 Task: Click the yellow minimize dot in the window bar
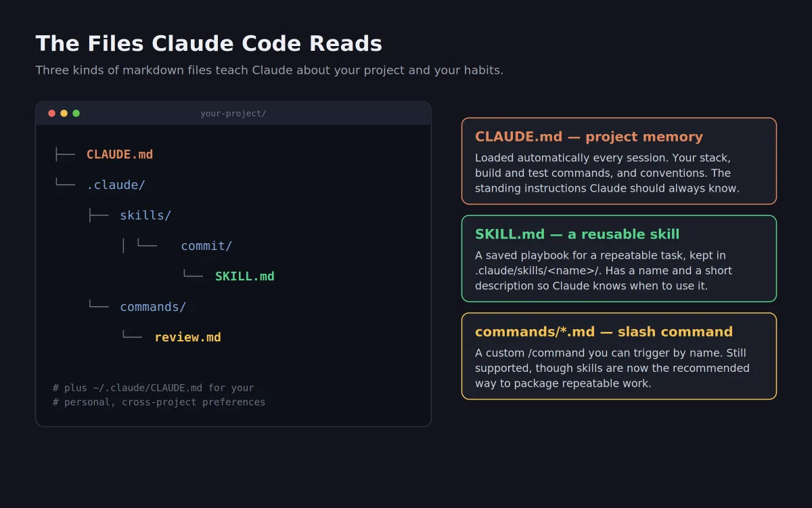point(64,113)
